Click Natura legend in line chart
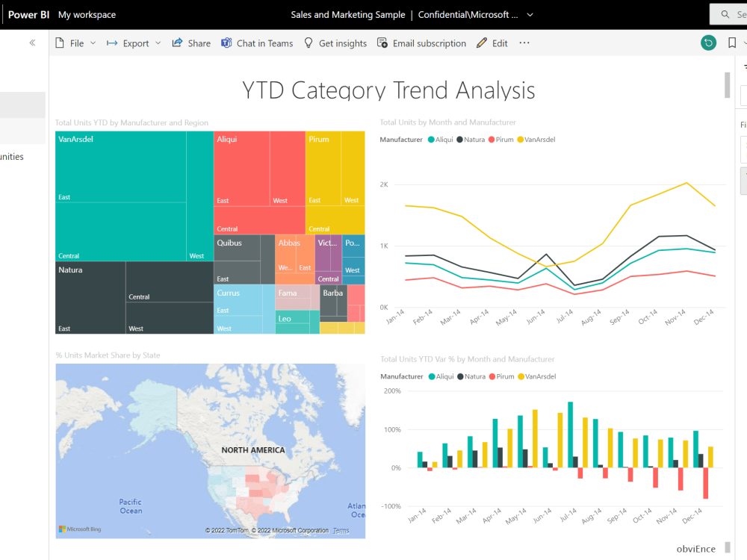Viewport: 747px width, 560px height. tap(471, 140)
